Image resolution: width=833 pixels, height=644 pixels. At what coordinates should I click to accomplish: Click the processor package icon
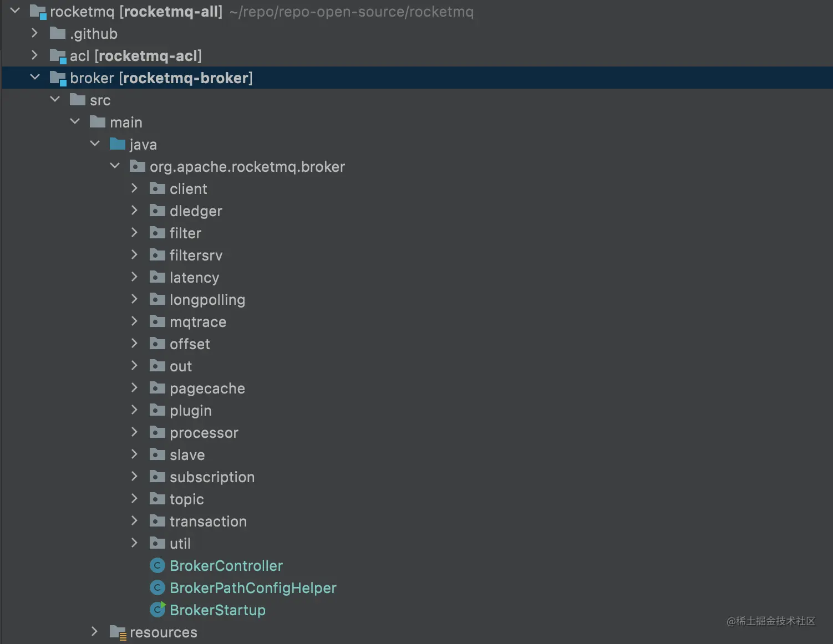tap(158, 432)
